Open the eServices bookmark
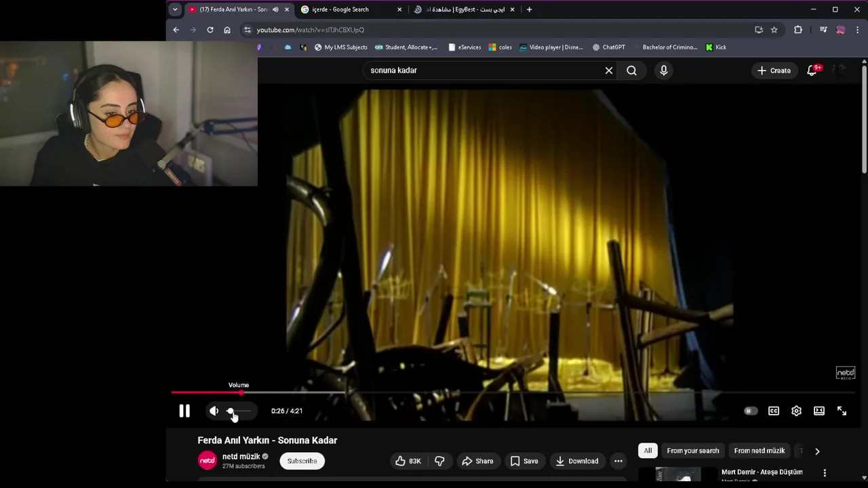This screenshot has height=488, width=868. click(x=465, y=47)
